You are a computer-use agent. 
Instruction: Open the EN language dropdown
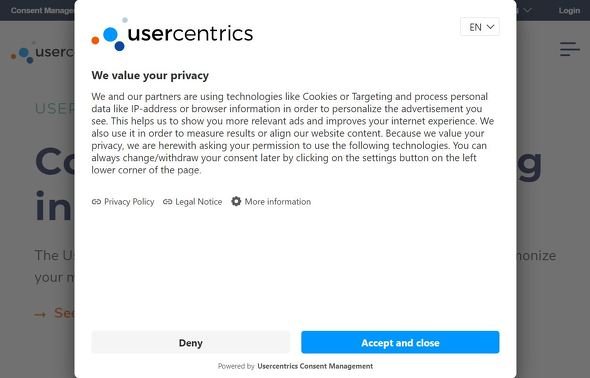[480, 27]
